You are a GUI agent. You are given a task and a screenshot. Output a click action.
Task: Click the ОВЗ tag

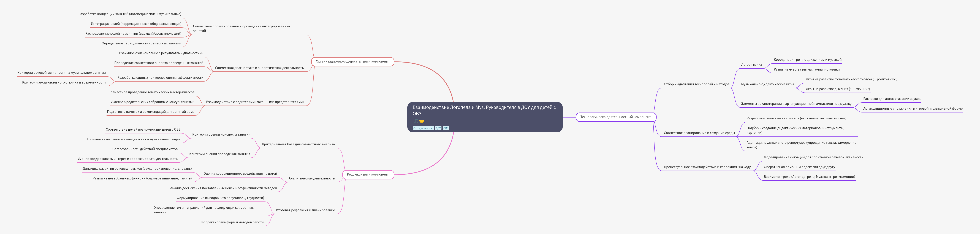point(446,128)
